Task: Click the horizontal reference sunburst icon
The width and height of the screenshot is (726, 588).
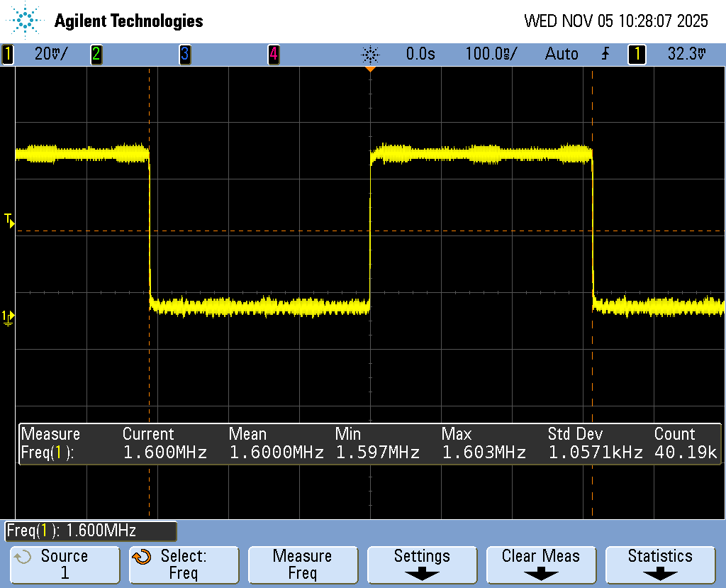Action: [372, 53]
